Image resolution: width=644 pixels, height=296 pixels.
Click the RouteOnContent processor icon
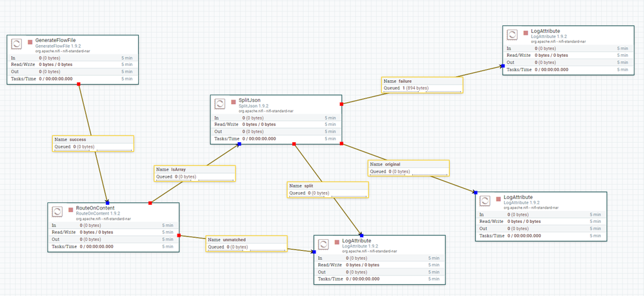point(57,212)
